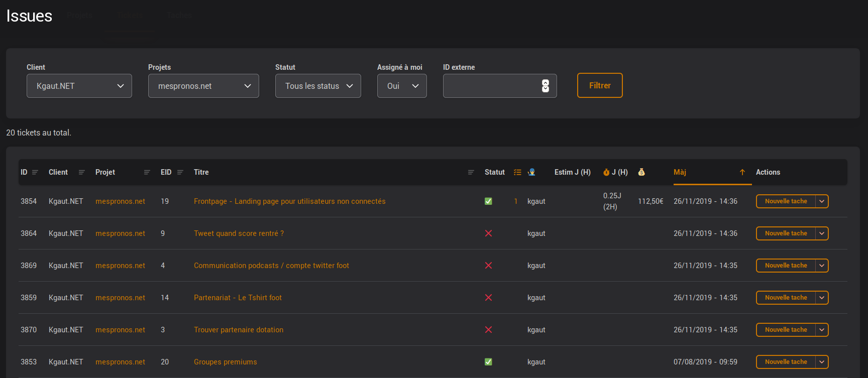Click the green check status for Groupes premiums

click(x=488, y=362)
